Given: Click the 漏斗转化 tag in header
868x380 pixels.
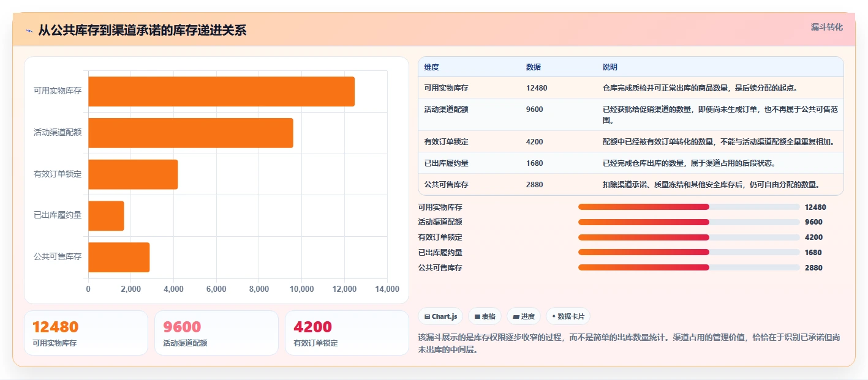Looking at the screenshot, I should click(x=826, y=27).
